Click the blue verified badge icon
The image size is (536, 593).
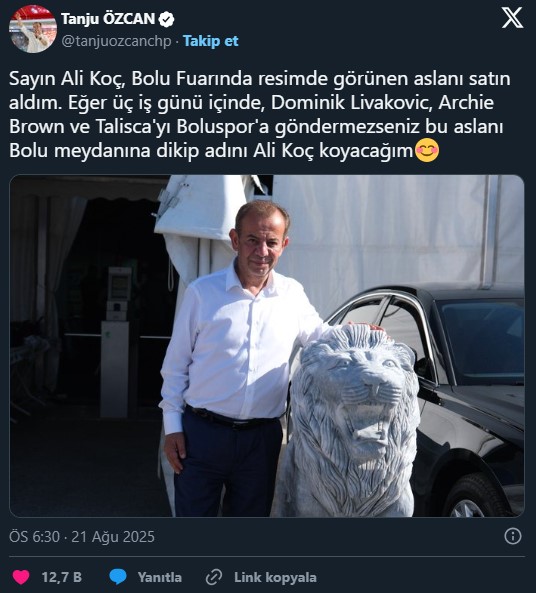tap(166, 19)
